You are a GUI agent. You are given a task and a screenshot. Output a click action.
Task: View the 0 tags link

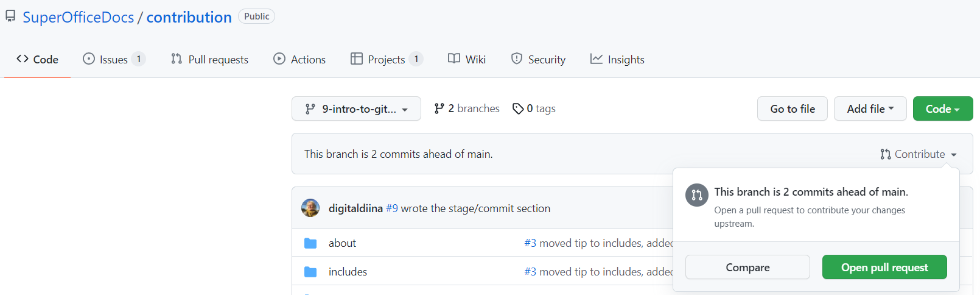[x=534, y=108]
